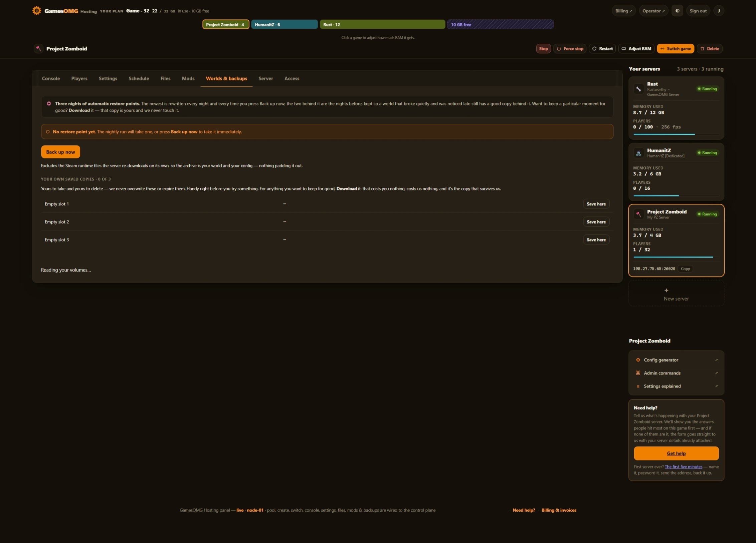Viewport: 756px width, 543px height.
Task: Open the Rust server card
Action: (676, 108)
